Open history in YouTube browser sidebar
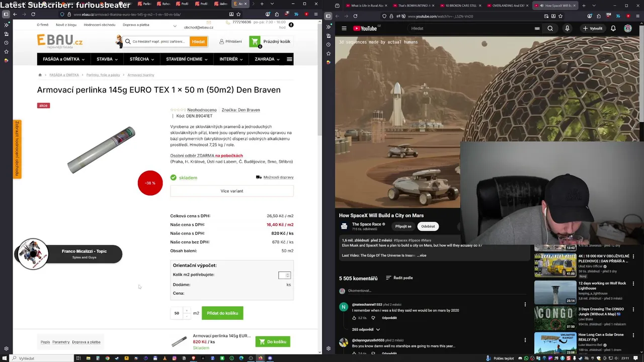644x362 pixels. tap(329, 45)
